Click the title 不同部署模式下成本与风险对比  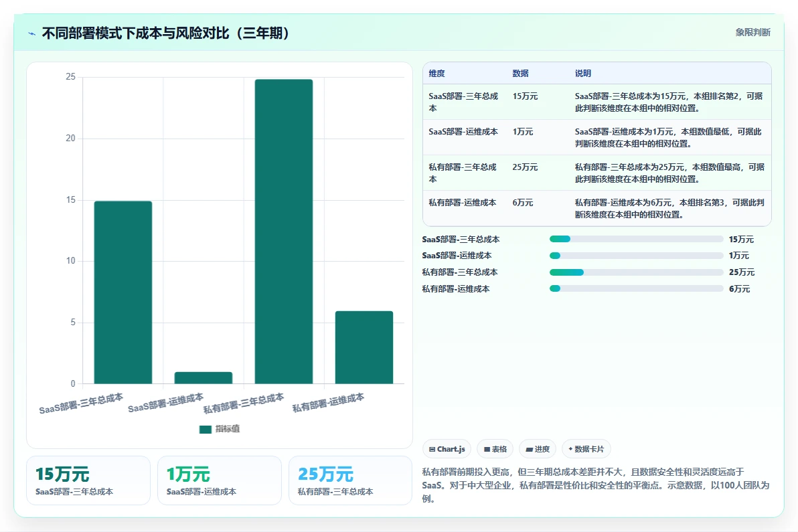[165, 33]
